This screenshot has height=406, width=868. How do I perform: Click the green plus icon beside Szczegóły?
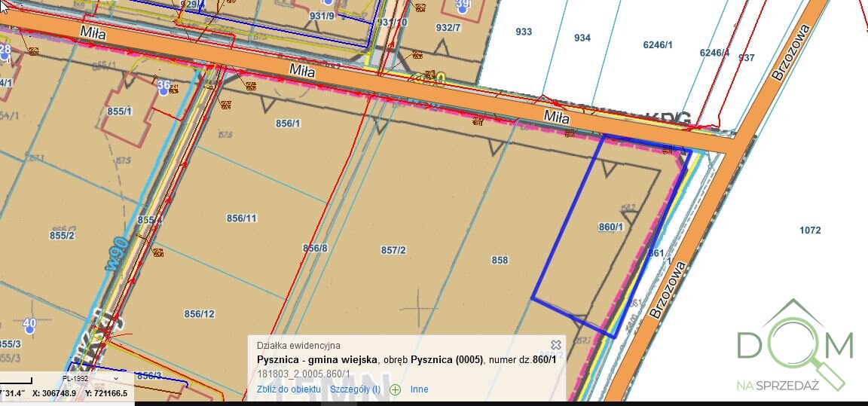(395, 389)
